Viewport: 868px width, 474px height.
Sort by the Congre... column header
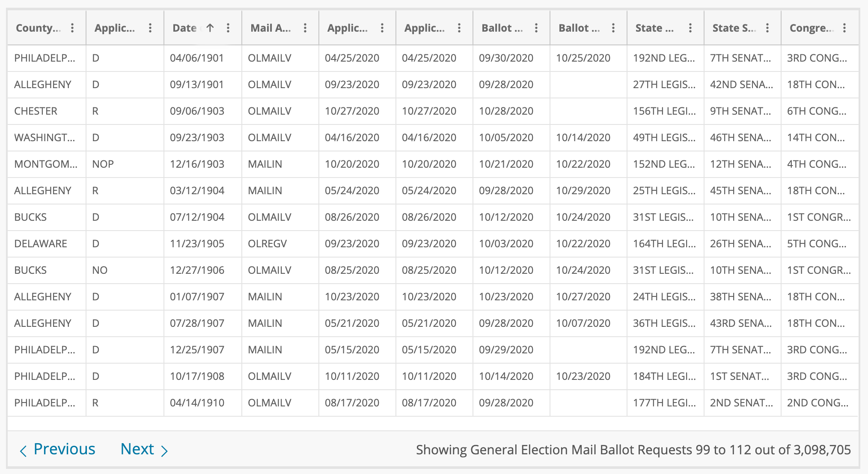(x=811, y=28)
